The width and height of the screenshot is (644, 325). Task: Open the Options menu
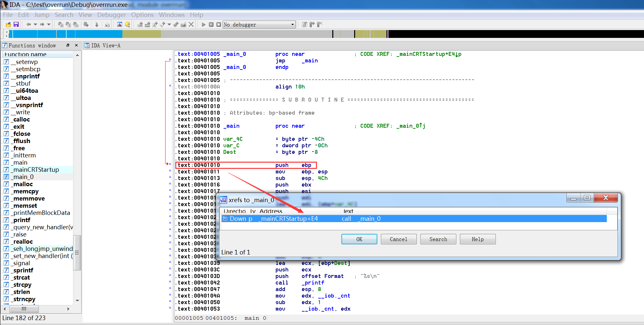click(x=142, y=15)
